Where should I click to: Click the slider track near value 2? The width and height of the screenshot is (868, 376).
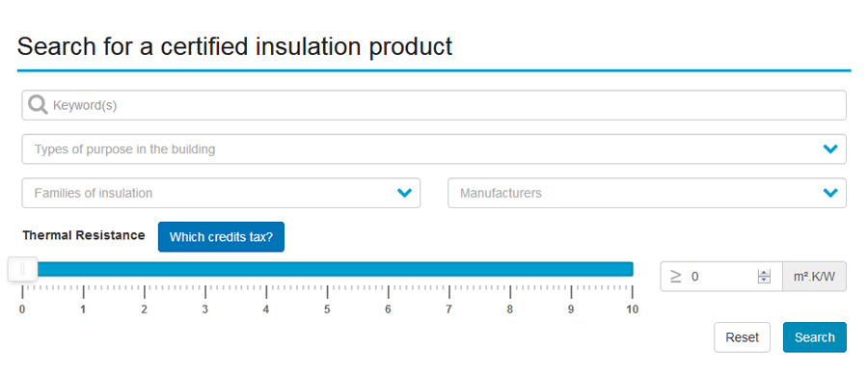[x=144, y=269]
